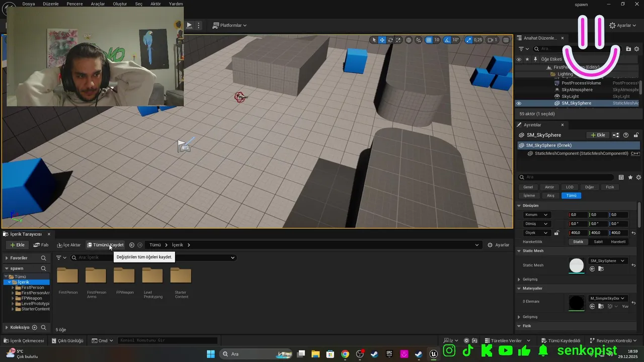Click the outliner create folder icon
The height and width of the screenshot is (362, 644).
coord(628,49)
